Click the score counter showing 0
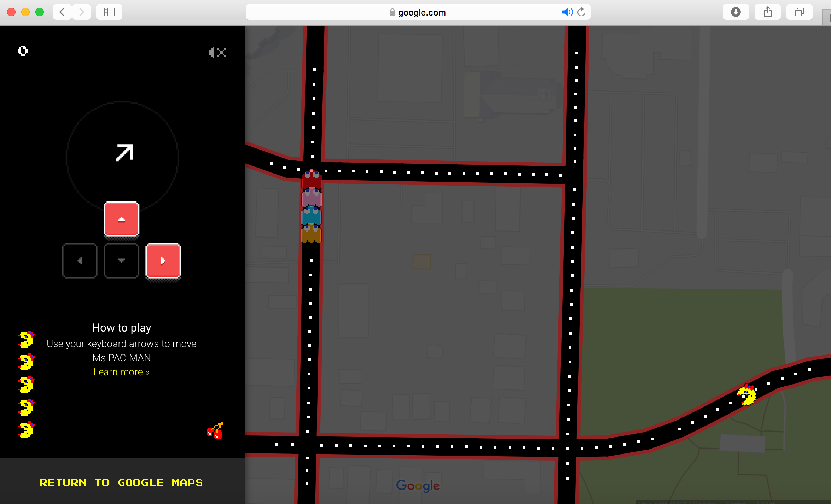 click(23, 51)
